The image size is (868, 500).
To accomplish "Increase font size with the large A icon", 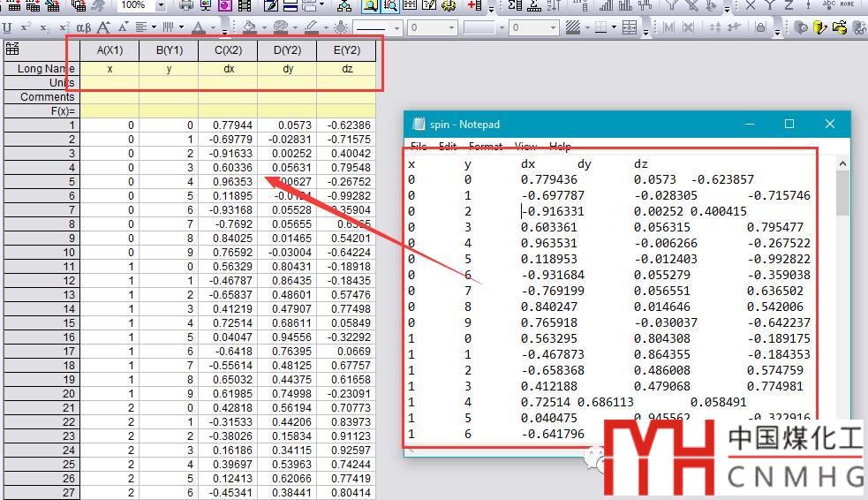I will (x=103, y=27).
